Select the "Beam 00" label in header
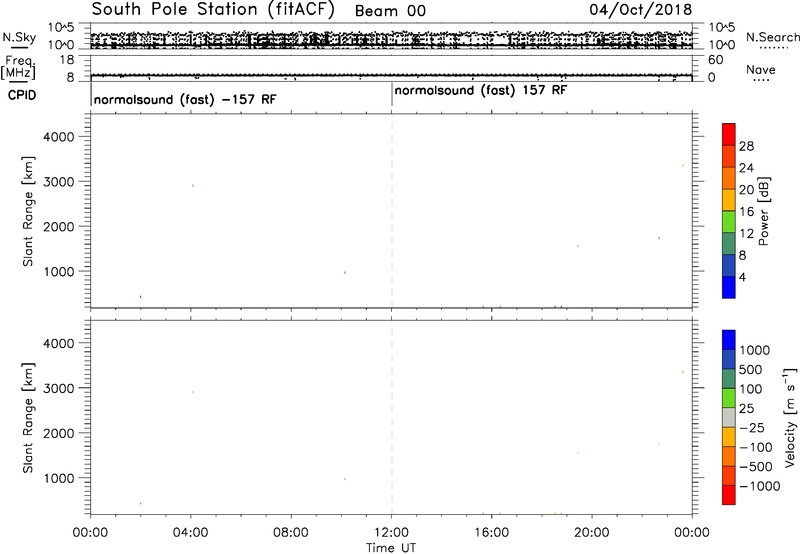The width and height of the screenshot is (800, 554). pos(390,11)
